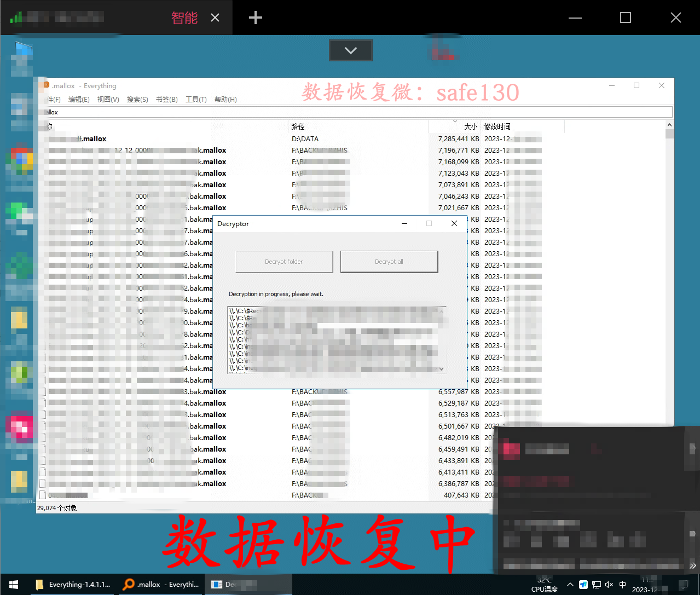Open the 编辑(E) menu in Everything
Viewport: 700px width, 595px height.
click(x=79, y=100)
